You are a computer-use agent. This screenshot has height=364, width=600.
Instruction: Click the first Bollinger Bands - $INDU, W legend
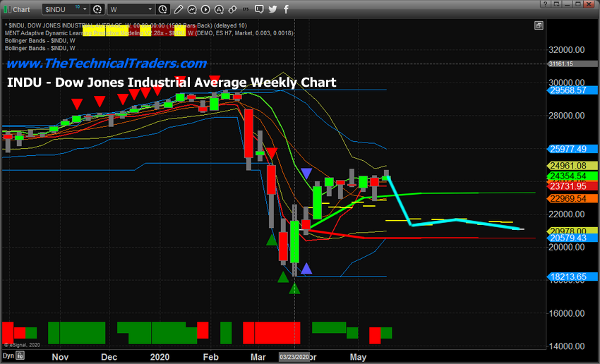(40, 40)
